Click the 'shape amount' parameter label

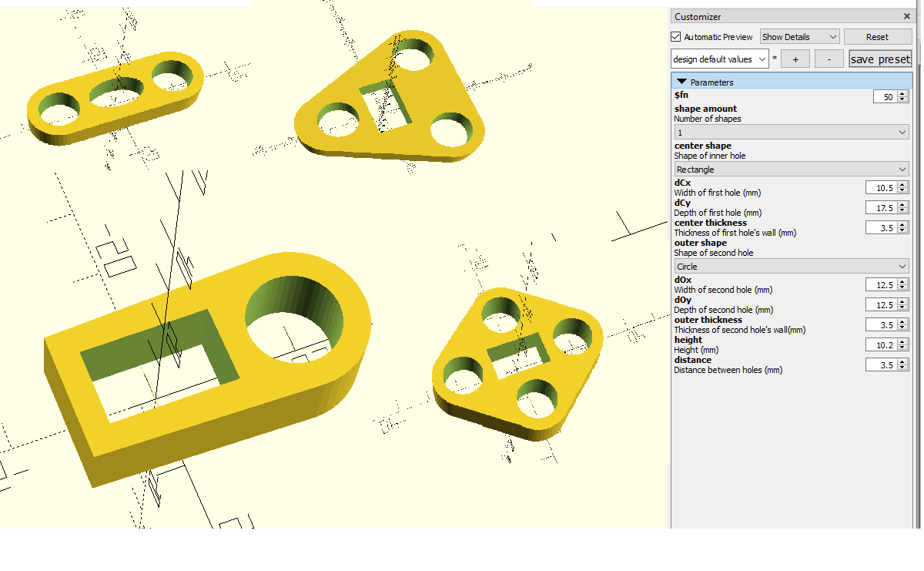tap(705, 109)
